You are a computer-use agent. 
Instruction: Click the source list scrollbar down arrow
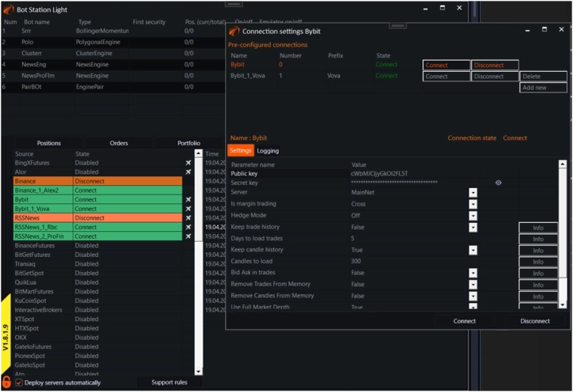tap(198, 372)
